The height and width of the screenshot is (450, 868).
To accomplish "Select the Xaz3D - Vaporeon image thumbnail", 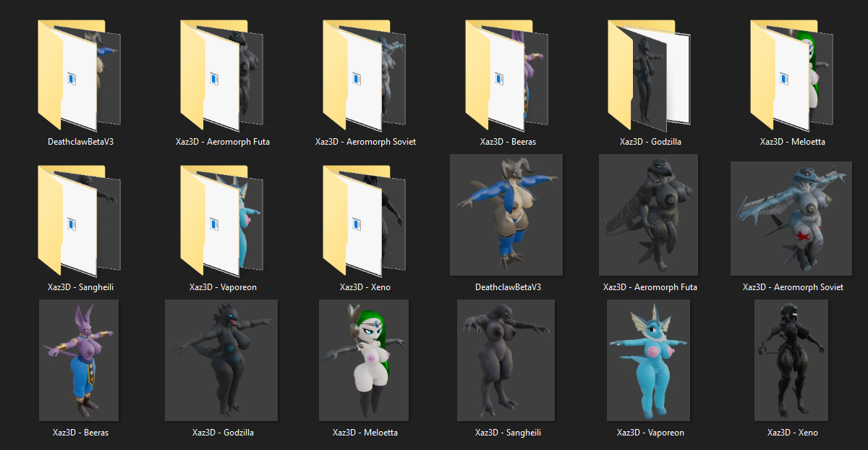I will [650, 360].
